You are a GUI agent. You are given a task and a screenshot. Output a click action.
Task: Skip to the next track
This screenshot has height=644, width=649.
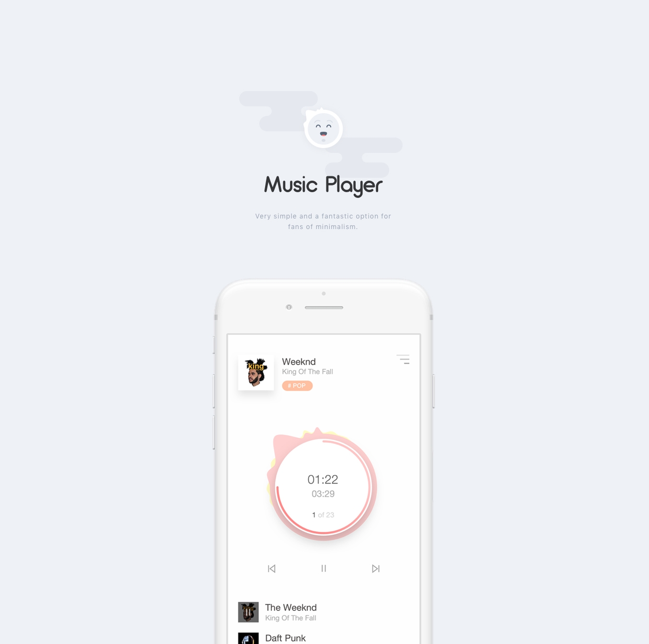click(x=376, y=569)
